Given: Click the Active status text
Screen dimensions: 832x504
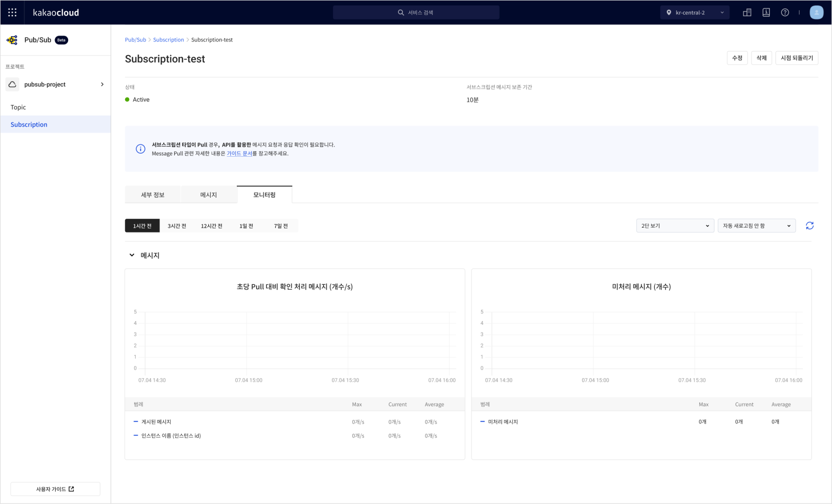Looking at the screenshot, I should (x=141, y=100).
